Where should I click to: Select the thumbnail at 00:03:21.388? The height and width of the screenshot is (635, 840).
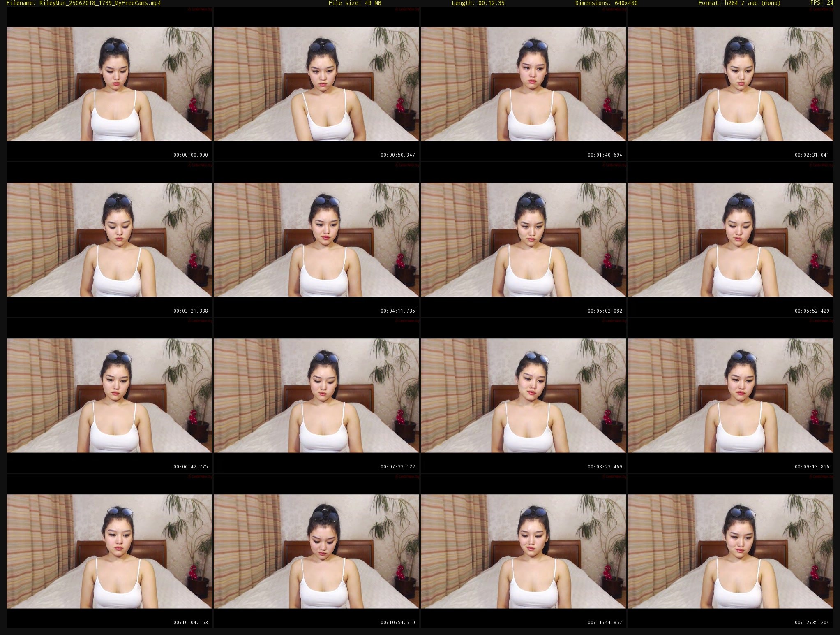point(109,240)
